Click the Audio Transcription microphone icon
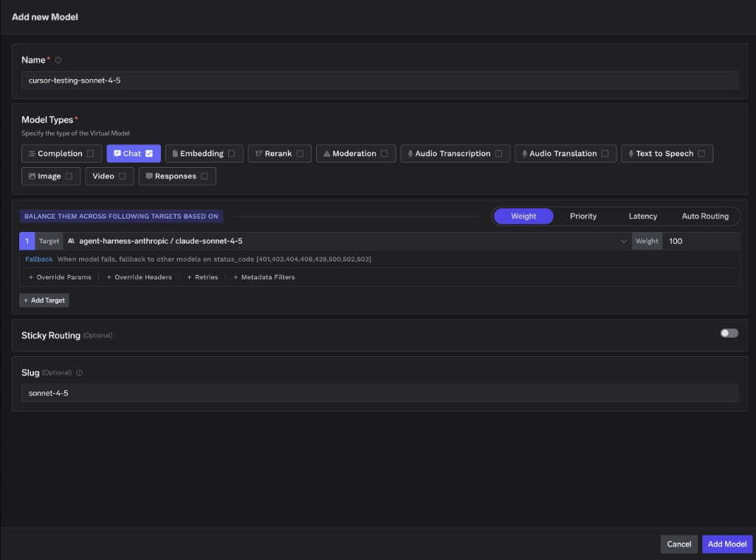The image size is (756, 560). click(x=410, y=154)
